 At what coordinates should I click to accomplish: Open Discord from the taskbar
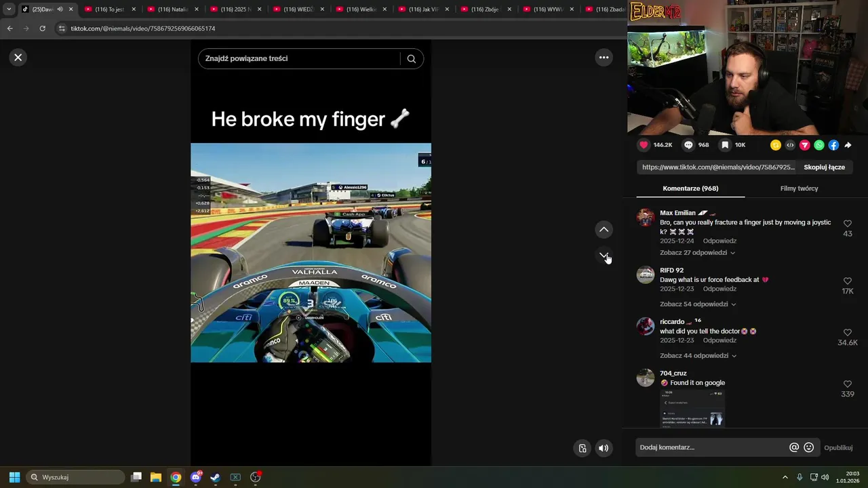[x=196, y=477]
